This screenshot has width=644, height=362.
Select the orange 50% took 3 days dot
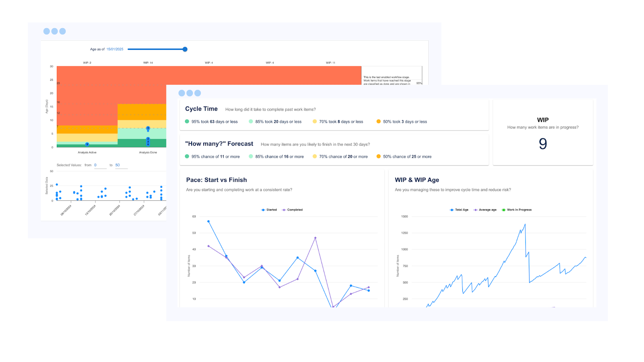378,121
